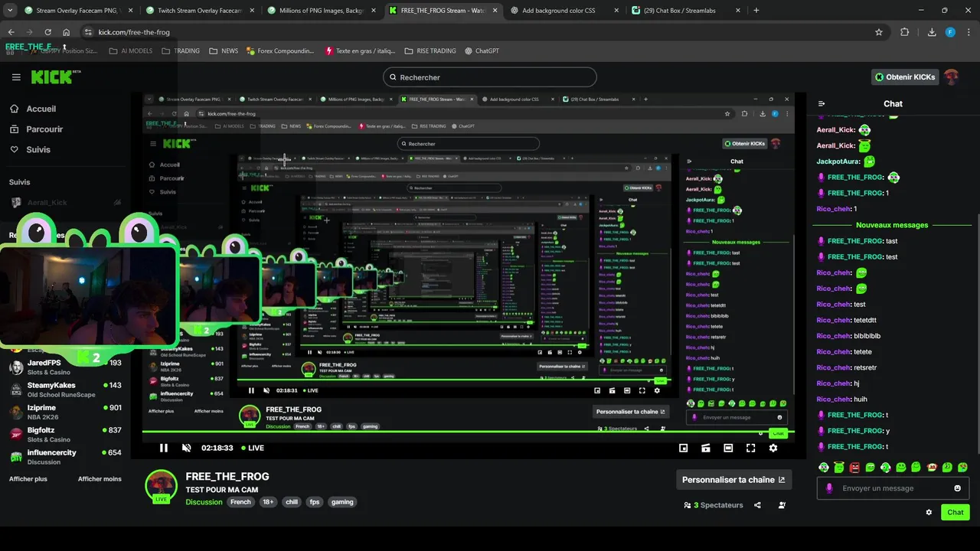Viewport: 980px width, 551px height.
Task: Open browser extensions puzzle icon
Action: [x=905, y=32]
